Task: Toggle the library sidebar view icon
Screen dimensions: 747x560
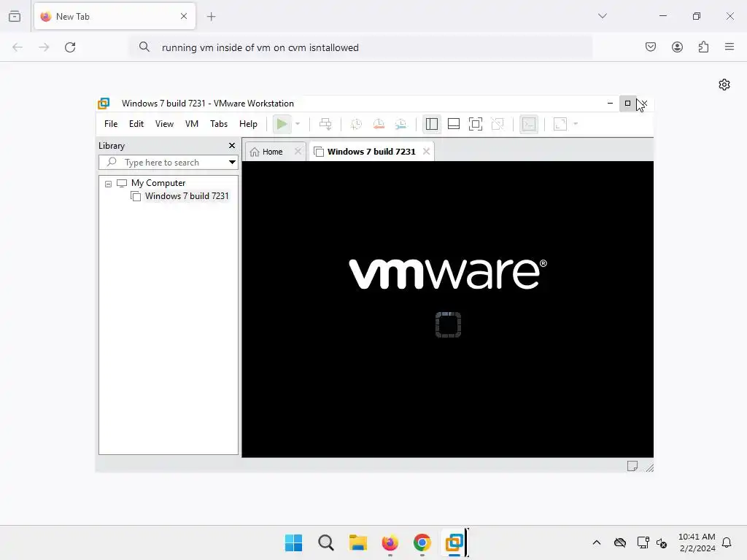Action: (x=432, y=124)
